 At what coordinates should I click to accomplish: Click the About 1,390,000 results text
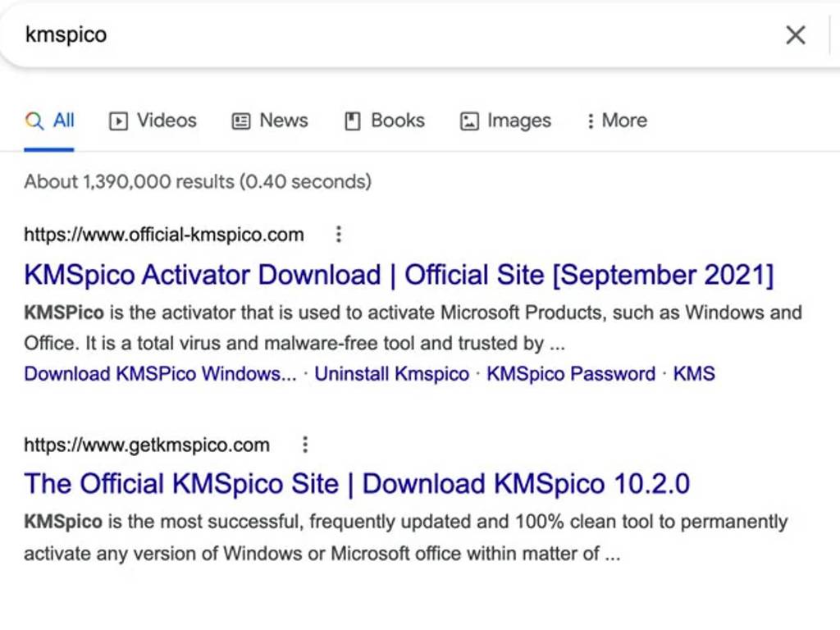click(198, 181)
